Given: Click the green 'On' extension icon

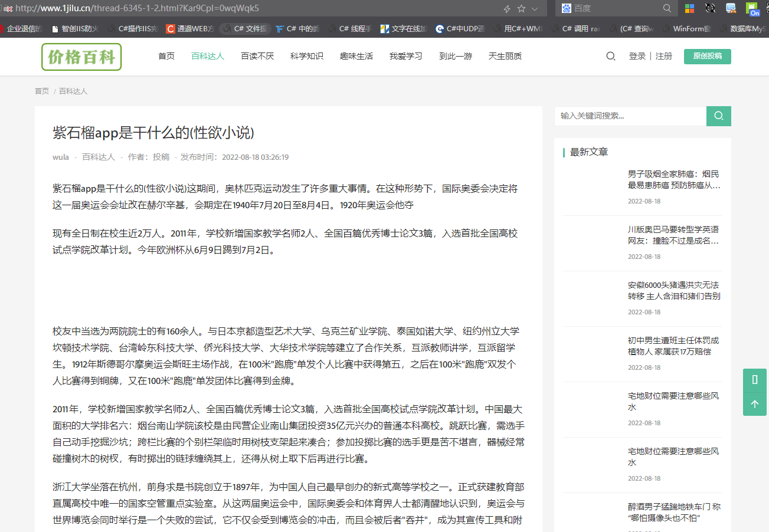Looking at the screenshot, I should pos(751,8).
